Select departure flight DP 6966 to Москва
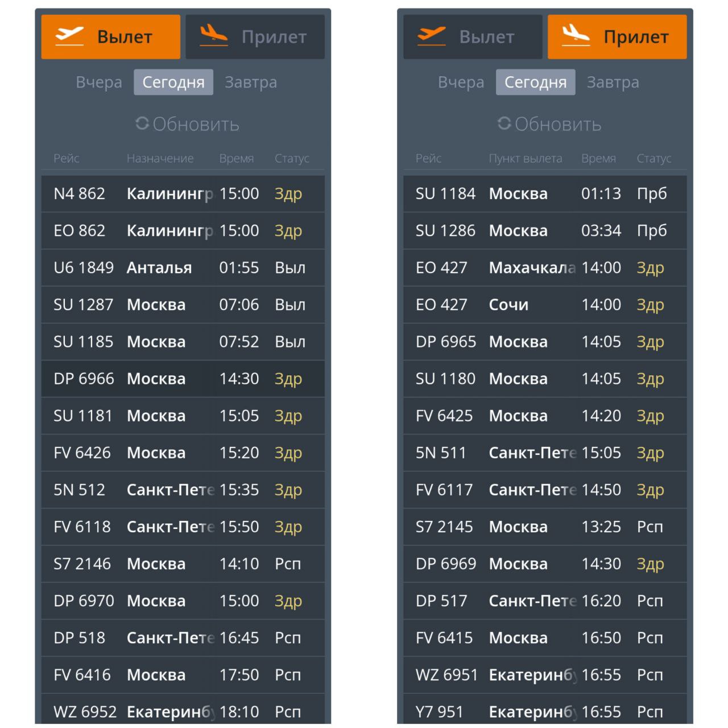The width and height of the screenshot is (728, 728). tap(183, 379)
